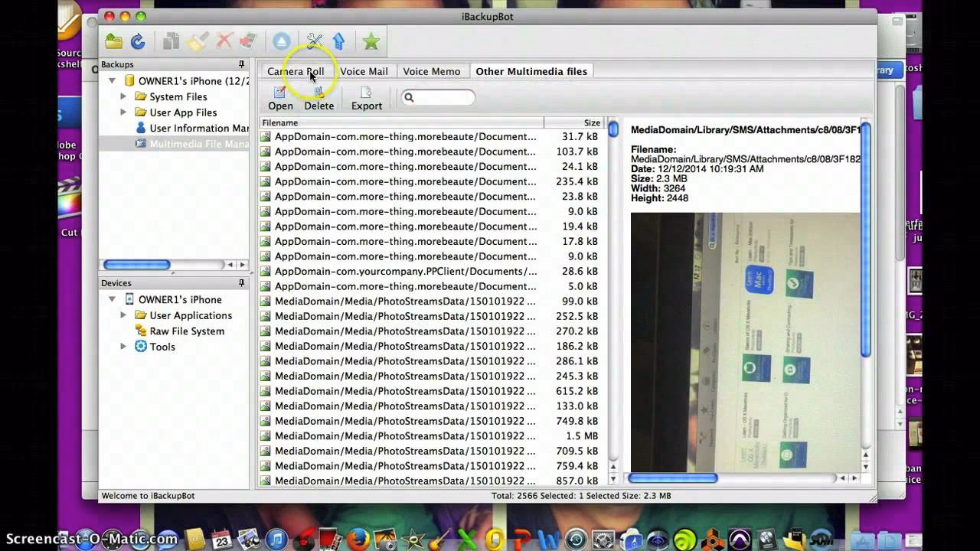The width and height of the screenshot is (980, 551).
Task: Toggle the Backups panel pin icon
Action: pyautogui.click(x=240, y=64)
